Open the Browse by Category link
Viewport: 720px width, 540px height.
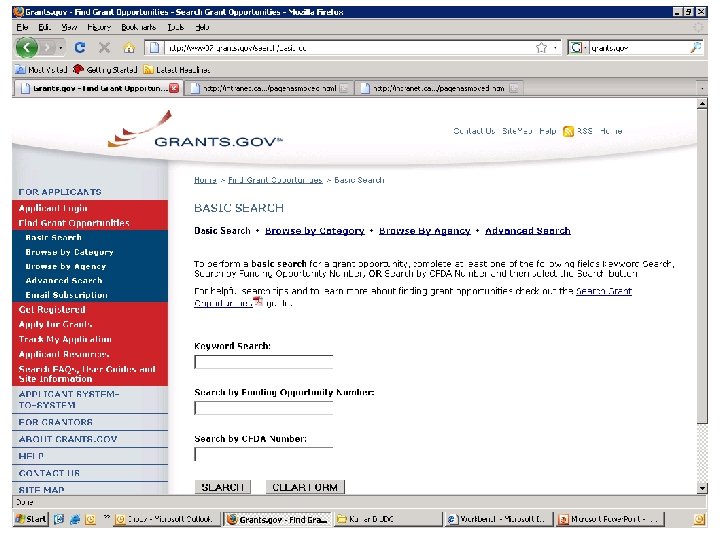pyautogui.click(x=315, y=231)
